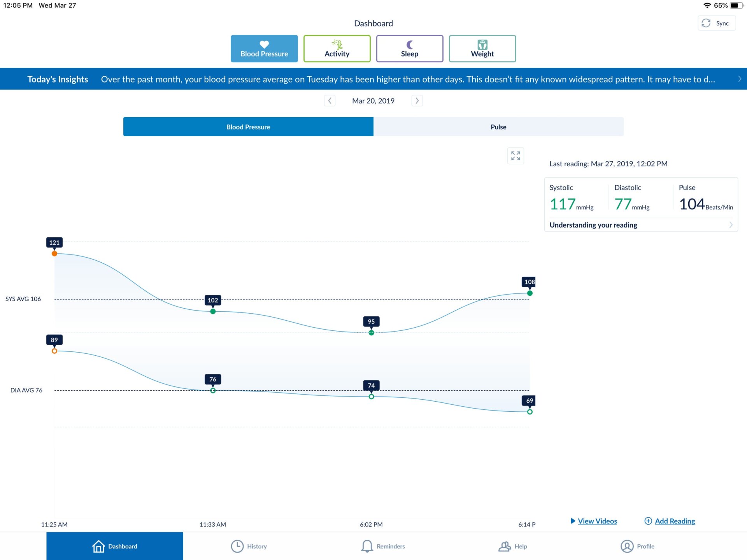Open the View Videos link
This screenshot has height=560, width=747.
596,521
